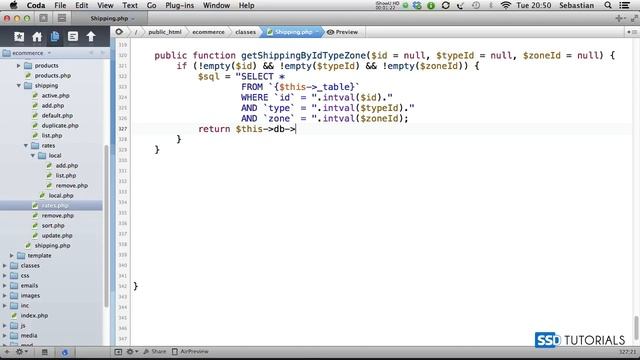Select the Files icon in sidebar toolbar
Screen dimensions: 640x360
pyautogui.click(x=55, y=37)
